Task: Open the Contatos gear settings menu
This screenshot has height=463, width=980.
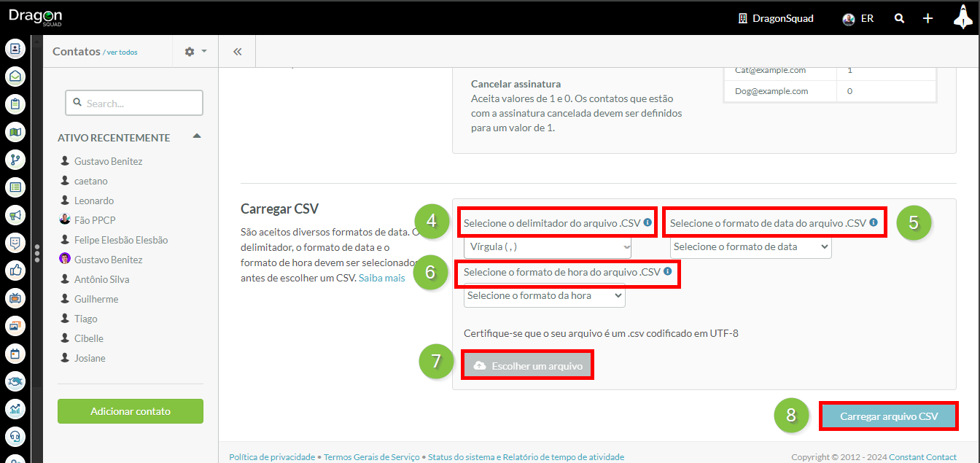Action: (195, 52)
